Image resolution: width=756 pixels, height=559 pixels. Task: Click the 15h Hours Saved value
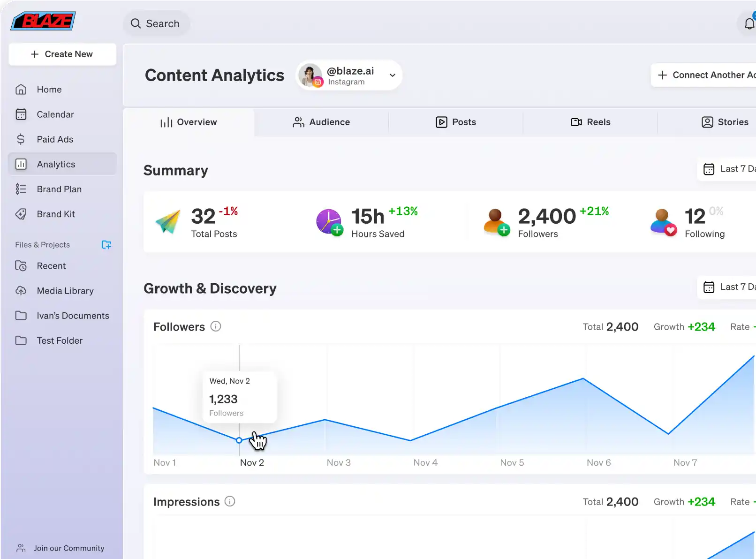[368, 217]
